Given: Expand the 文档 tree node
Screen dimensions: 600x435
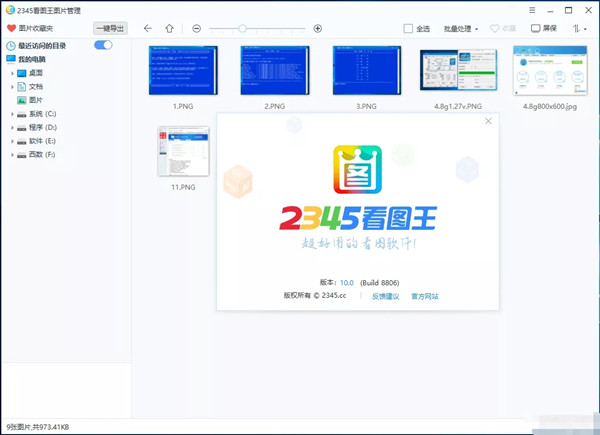Looking at the screenshot, I should [12, 87].
